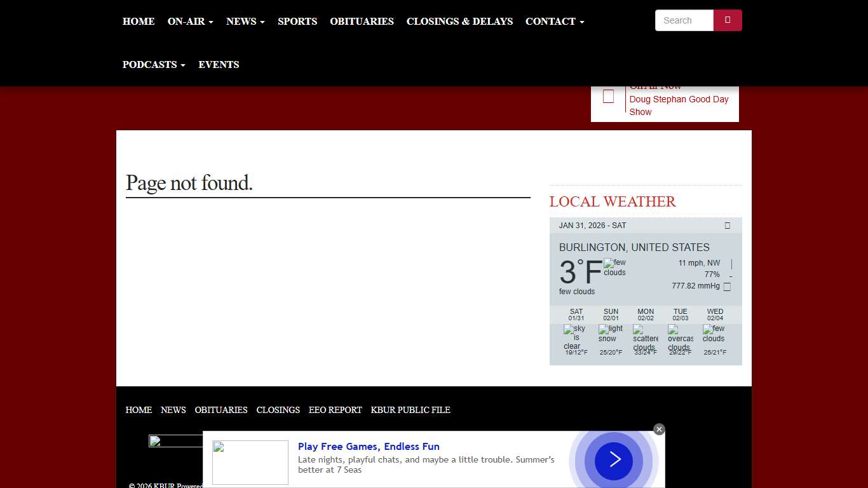Click the KBUR Public File footer link

coord(410,410)
